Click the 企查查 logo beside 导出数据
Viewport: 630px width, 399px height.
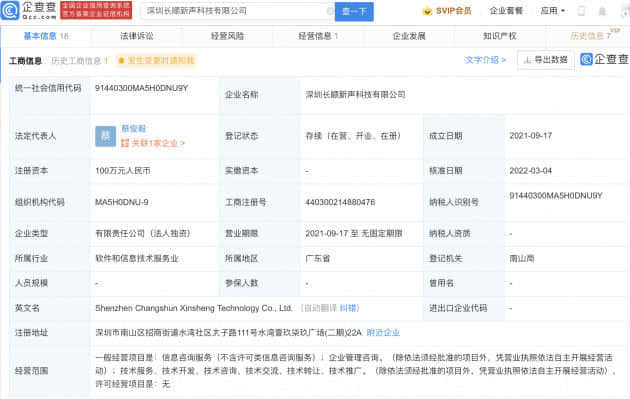tap(604, 59)
